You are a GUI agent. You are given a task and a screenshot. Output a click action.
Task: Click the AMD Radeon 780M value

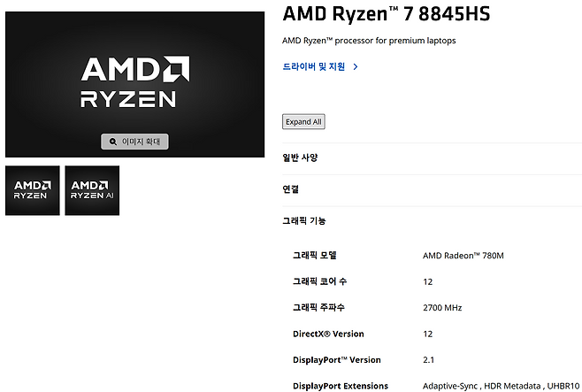pyautogui.click(x=463, y=256)
